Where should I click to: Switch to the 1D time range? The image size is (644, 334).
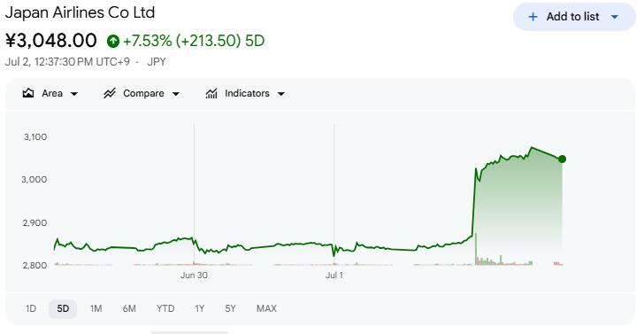pyautogui.click(x=31, y=308)
